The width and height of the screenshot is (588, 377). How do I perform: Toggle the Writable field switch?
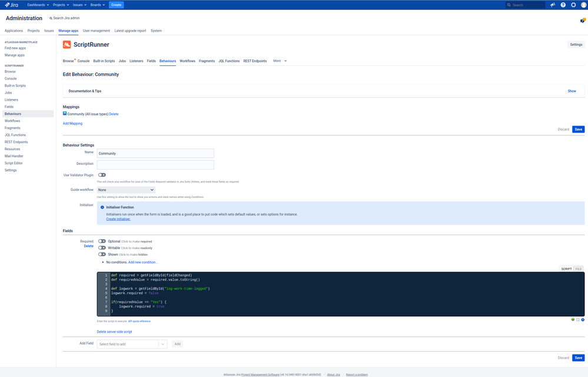click(x=102, y=247)
